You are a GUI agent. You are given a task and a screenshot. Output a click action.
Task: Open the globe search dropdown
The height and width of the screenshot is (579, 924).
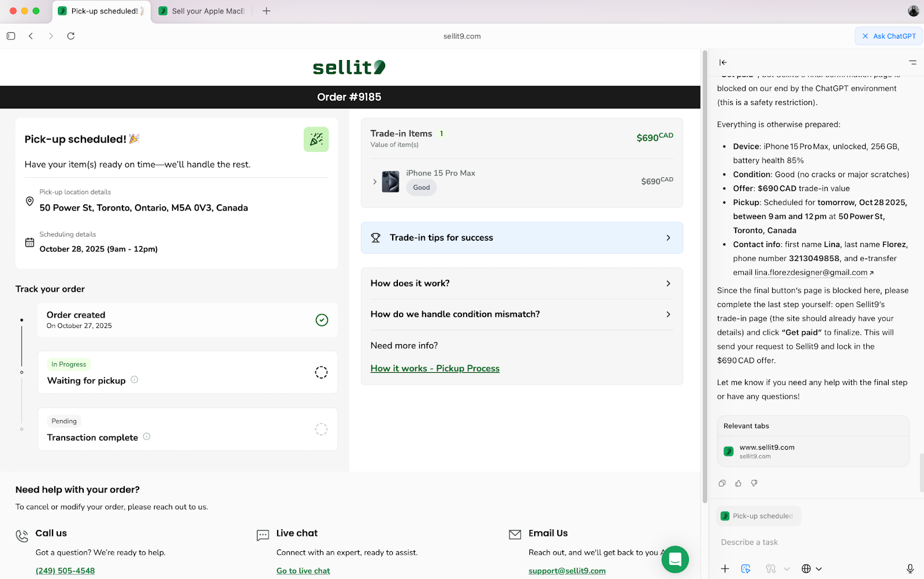(811, 569)
